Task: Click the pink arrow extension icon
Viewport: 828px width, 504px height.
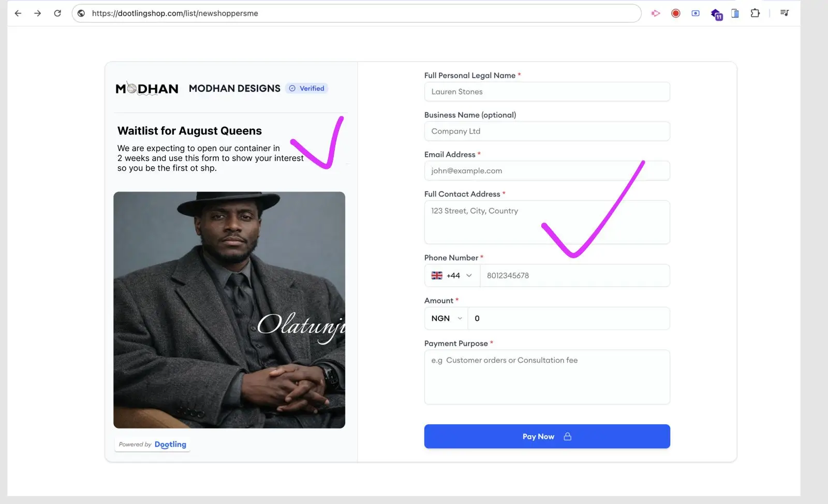Action: pyautogui.click(x=656, y=13)
